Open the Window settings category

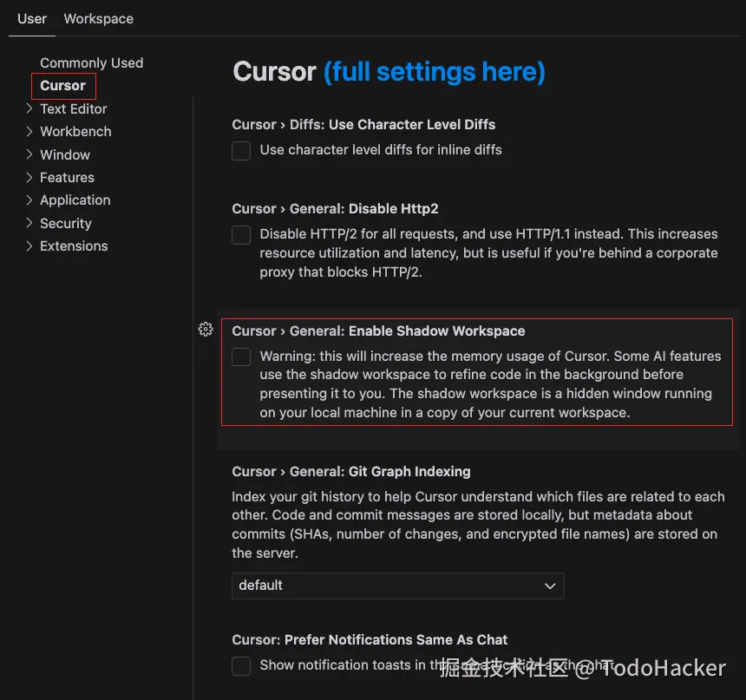coord(65,154)
